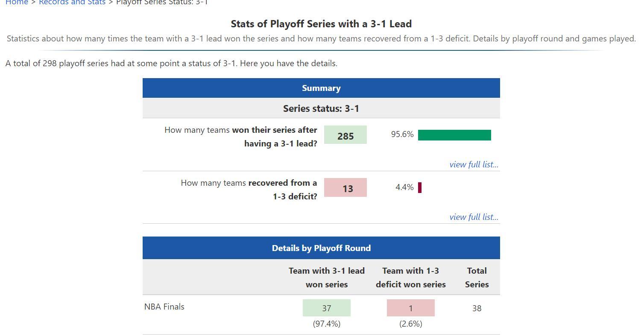
Task: Click the green 95.6% progress bar
Action: (x=454, y=135)
